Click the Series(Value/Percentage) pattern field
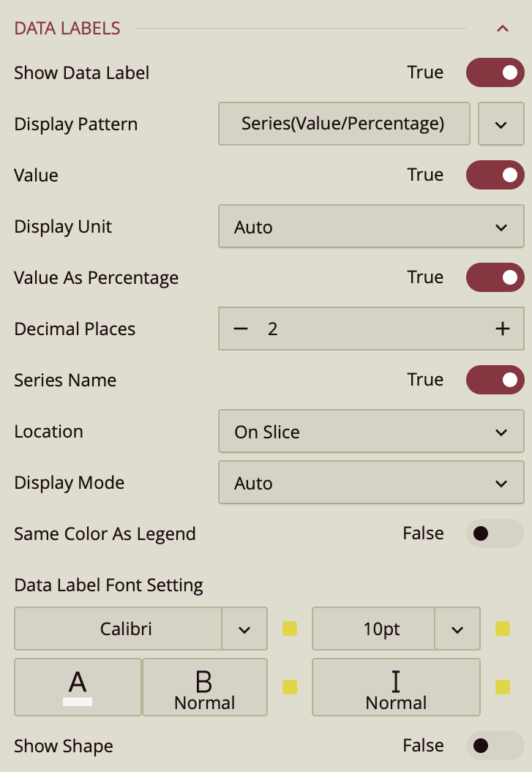 [x=343, y=124]
